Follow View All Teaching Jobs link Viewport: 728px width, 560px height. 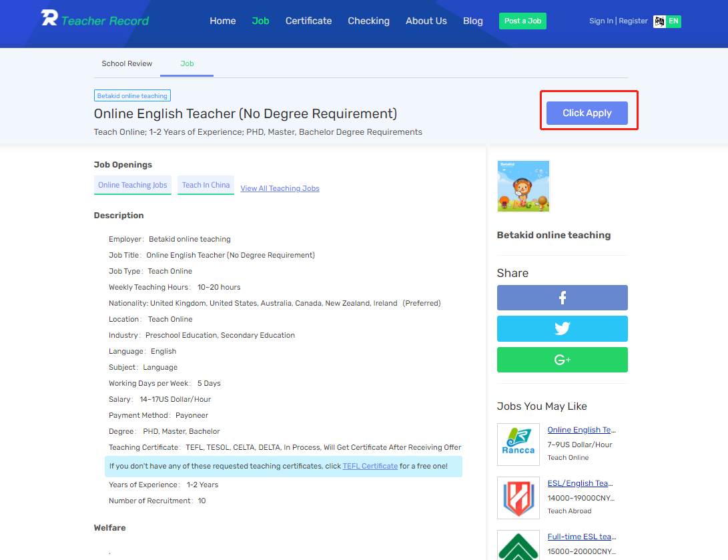click(x=280, y=188)
